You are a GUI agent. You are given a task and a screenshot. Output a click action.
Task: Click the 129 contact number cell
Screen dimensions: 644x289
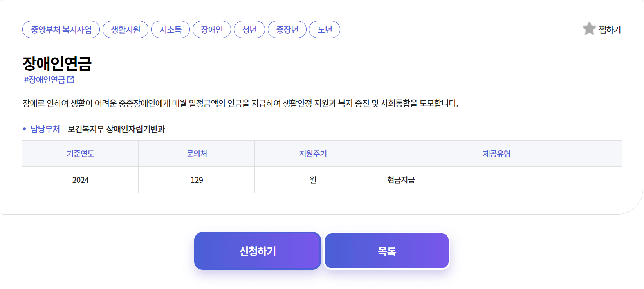(x=196, y=180)
